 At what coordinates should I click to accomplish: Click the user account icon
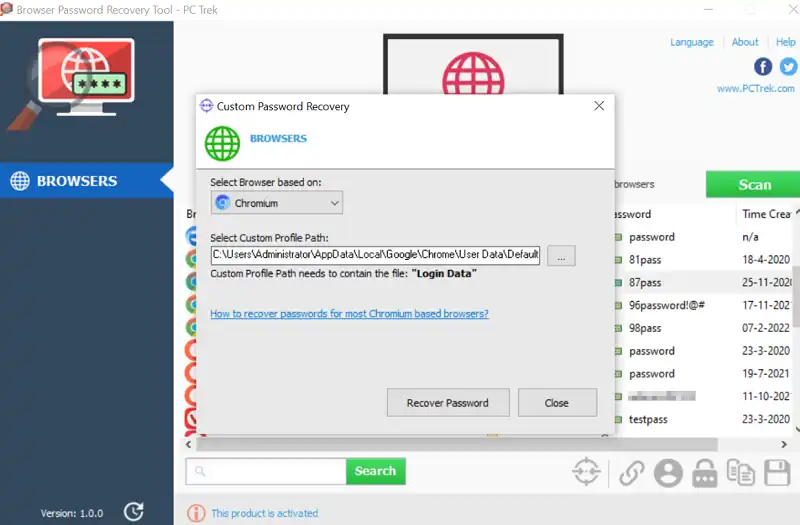coord(668,472)
